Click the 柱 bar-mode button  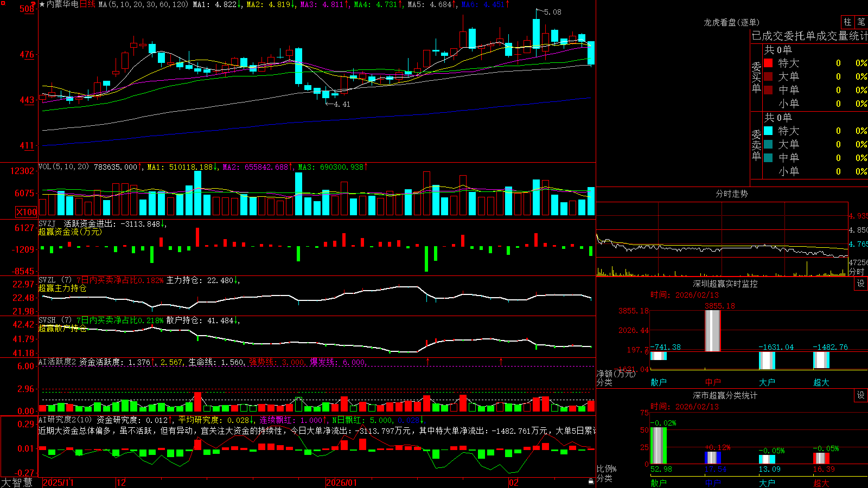point(847,22)
